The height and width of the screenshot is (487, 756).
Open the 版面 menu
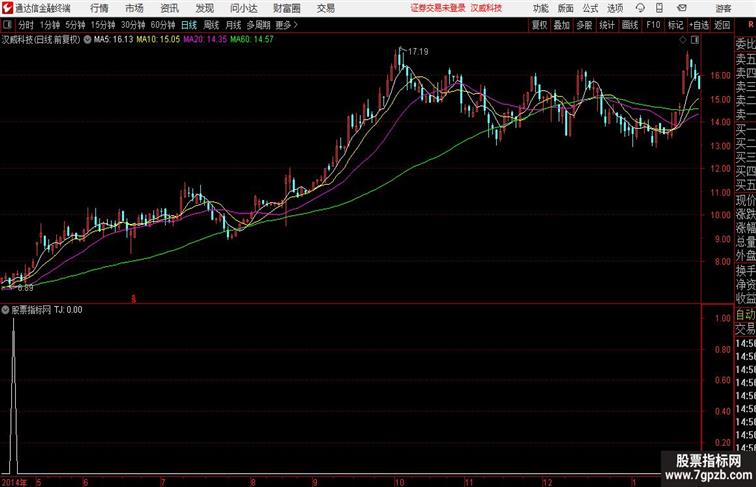tap(566, 8)
